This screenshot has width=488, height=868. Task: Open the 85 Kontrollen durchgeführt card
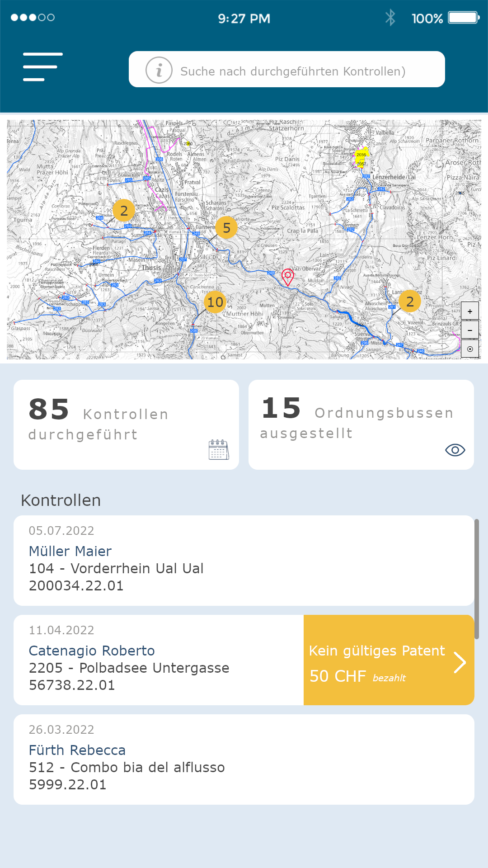coord(126,425)
